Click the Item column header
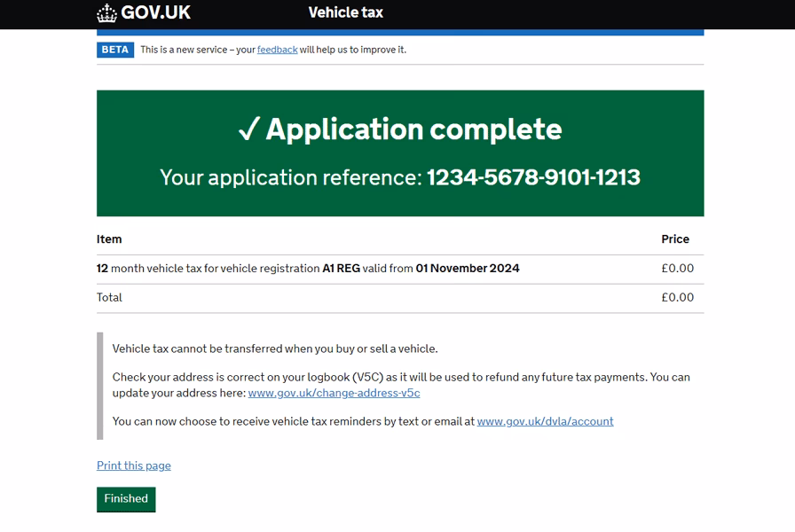The image size is (795, 532). tap(108, 239)
